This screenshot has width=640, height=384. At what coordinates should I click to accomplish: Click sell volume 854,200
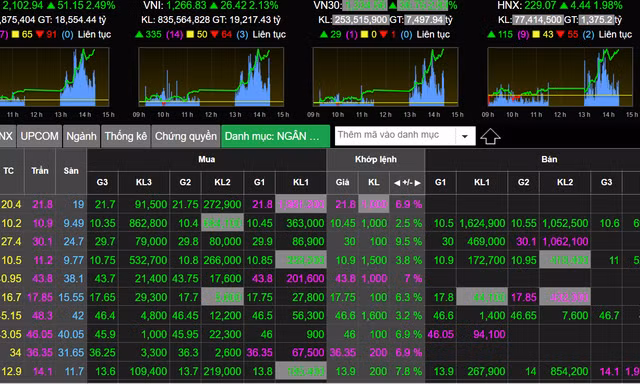(x=569, y=372)
